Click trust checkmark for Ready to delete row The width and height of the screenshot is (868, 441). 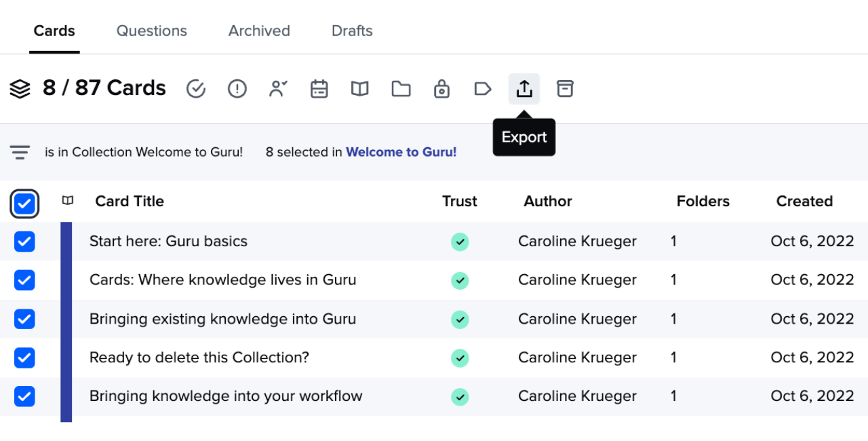[460, 358]
